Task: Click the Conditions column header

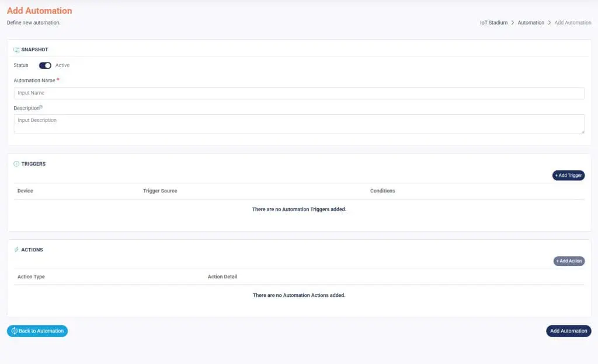Action: (383, 191)
